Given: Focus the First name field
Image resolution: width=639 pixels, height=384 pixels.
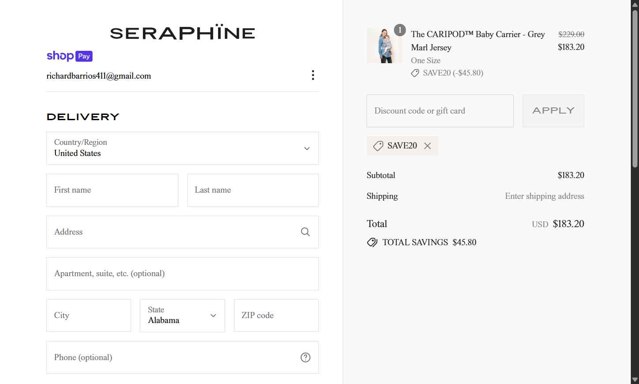Looking at the screenshot, I should click(x=112, y=190).
